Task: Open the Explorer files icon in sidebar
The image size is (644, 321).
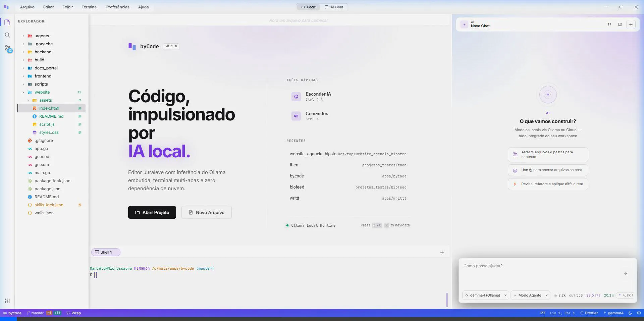Action: point(7,22)
